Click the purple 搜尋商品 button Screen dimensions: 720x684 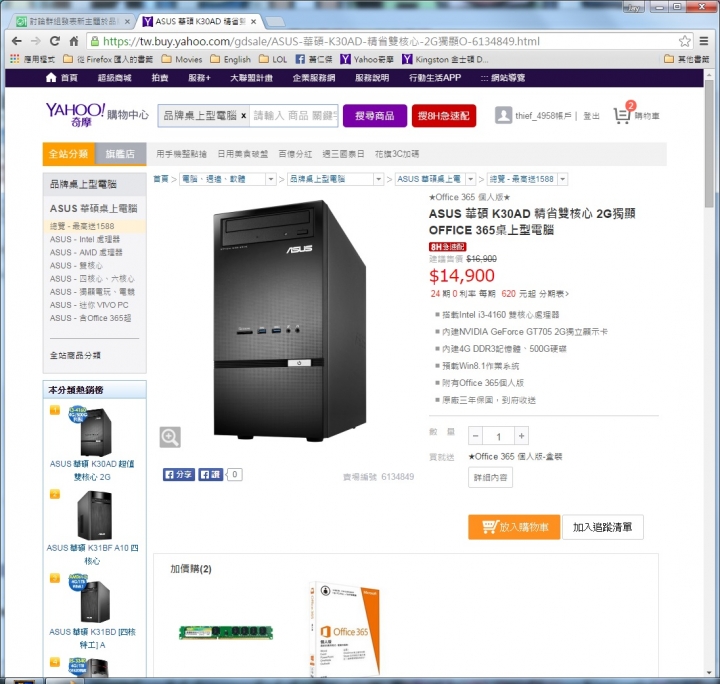coord(375,116)
